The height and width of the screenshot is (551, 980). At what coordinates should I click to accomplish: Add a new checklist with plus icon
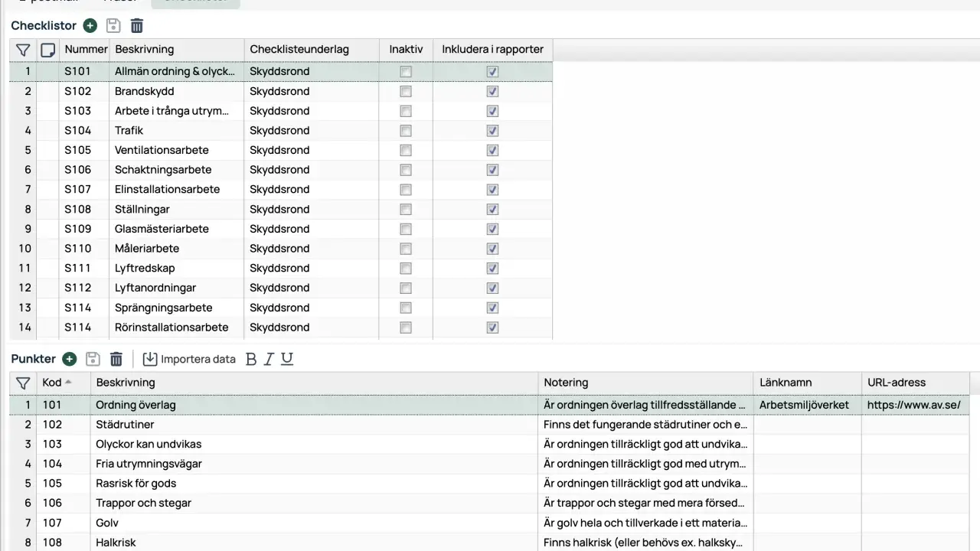coord(90,26)
